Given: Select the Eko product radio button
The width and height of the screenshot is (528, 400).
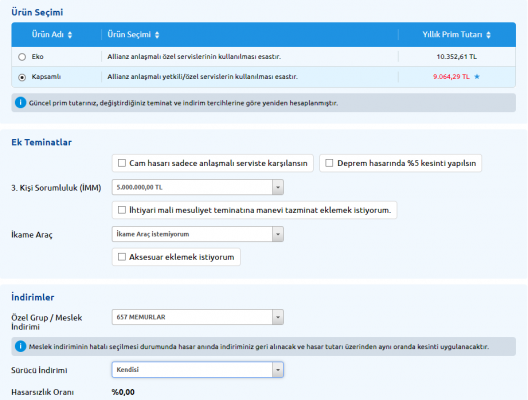Looking at the screenshot, I should (22, 57).
